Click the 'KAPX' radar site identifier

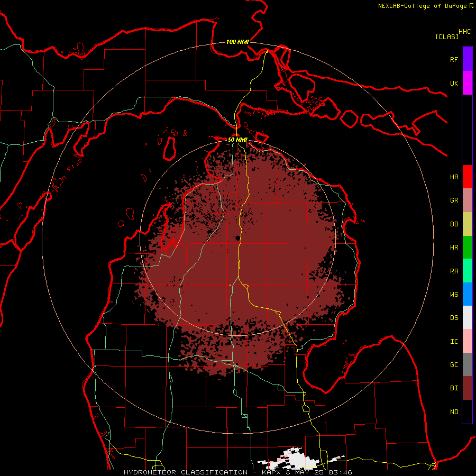point(272,472)
